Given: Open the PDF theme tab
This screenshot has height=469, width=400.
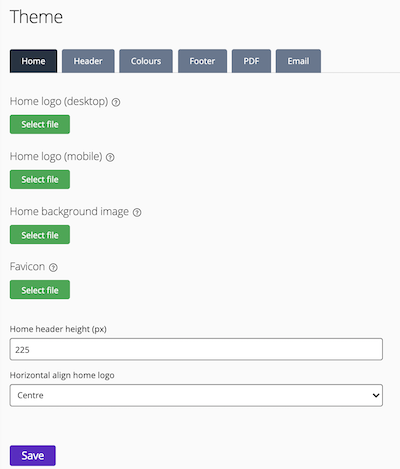Looking at the screenshot, I should coord(251,61).
